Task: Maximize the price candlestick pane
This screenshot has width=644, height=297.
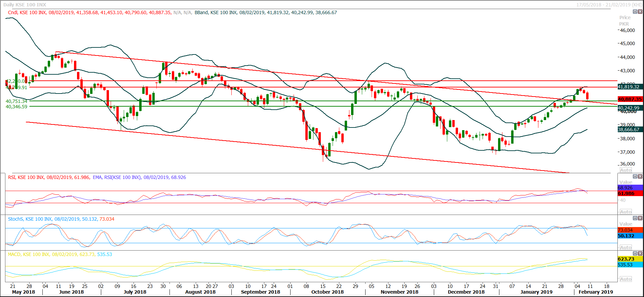Action: (x=635, y=11)
